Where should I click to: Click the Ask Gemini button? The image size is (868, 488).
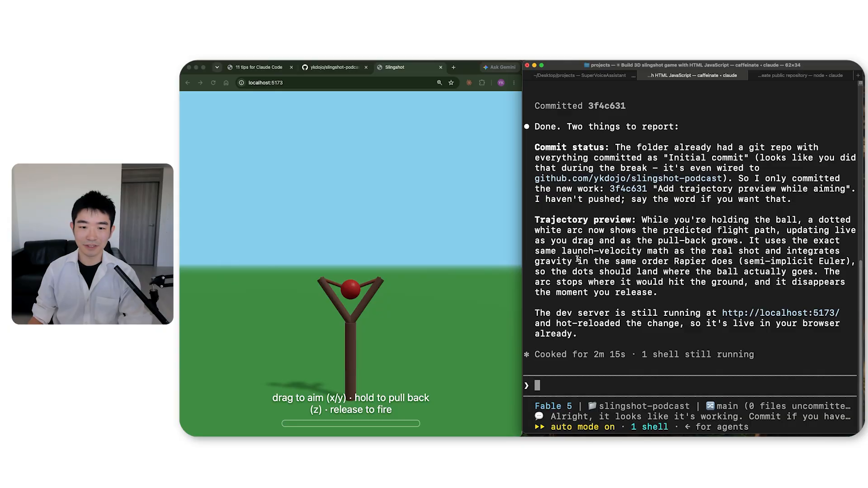499,67
